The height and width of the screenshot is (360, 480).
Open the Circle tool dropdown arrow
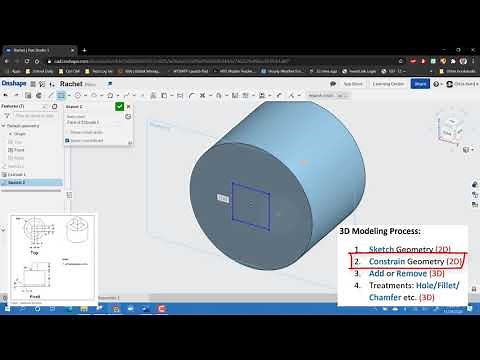point(85,96)
